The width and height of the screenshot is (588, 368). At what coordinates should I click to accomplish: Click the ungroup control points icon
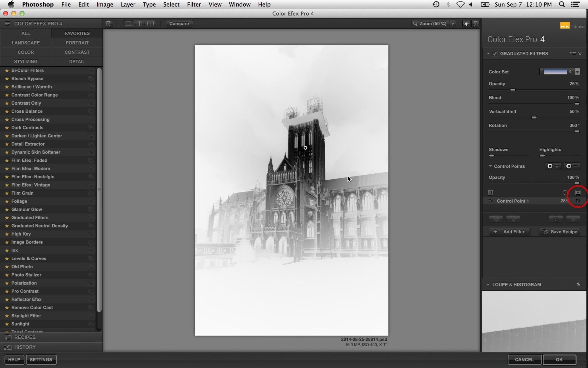point(513,219)
